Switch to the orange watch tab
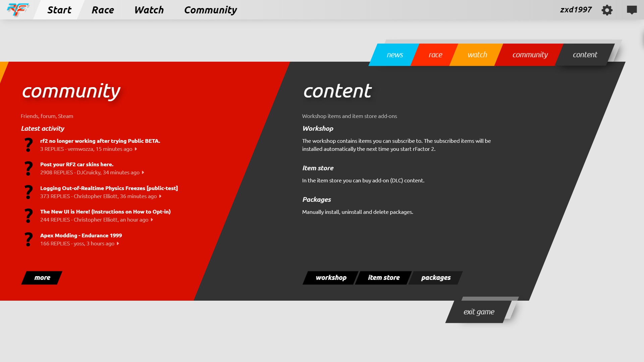644x362 pixels. (x=477, y=55)
